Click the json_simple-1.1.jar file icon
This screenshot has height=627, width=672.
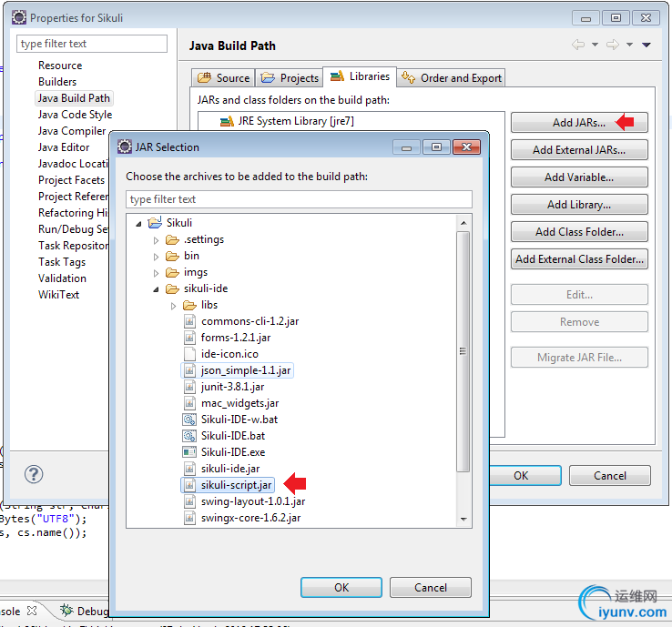pyautogui.click(x=189, y=370)
